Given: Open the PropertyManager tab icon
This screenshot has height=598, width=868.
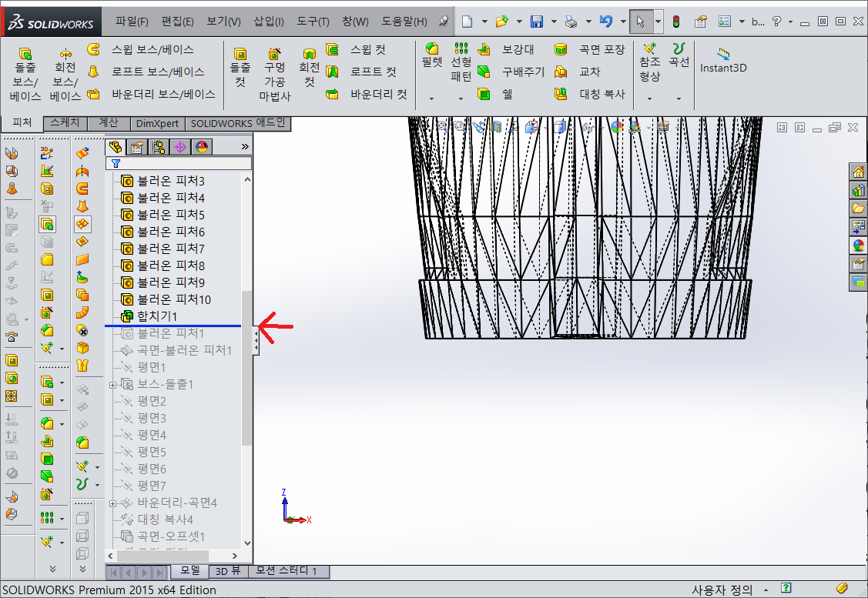Looking at the screenshot, I should (137, 146).
